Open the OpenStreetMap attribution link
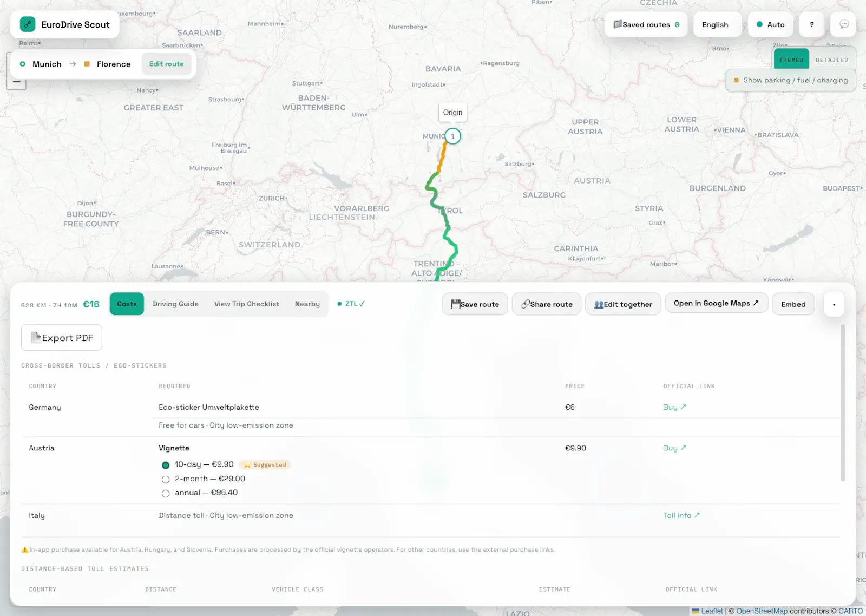The width and height of the screenshot is (866, 616). [762, 611]
